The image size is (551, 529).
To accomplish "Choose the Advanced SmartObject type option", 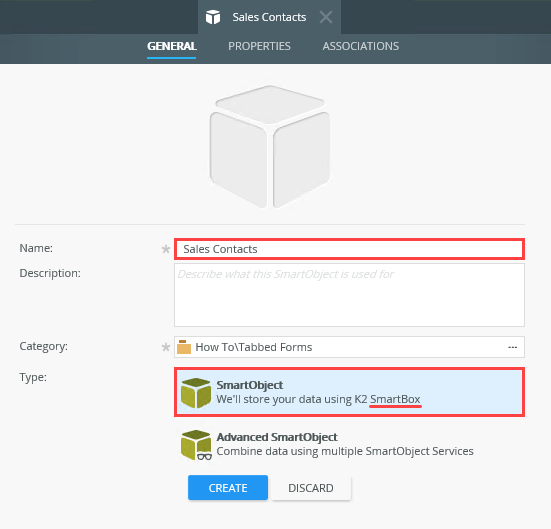I will (x=349, y=444).
